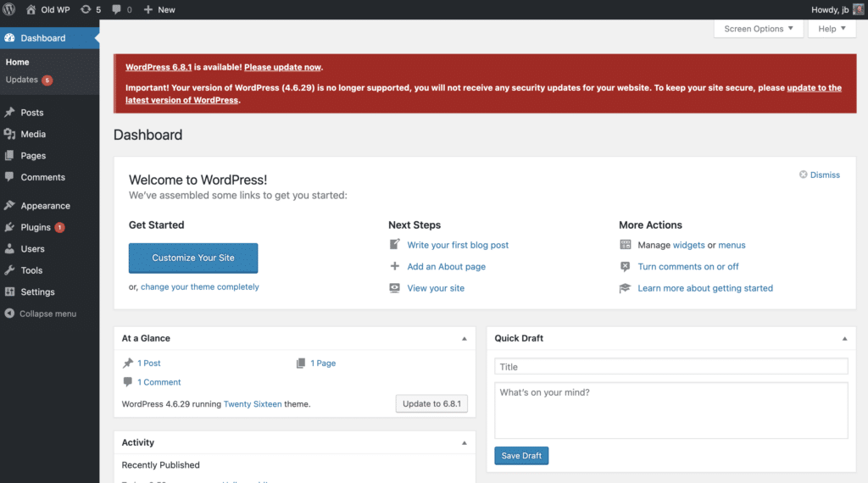Click the widgets grid icon under More Actions
The height and width of the screenshot is (483, 868).
pos(625,245)
